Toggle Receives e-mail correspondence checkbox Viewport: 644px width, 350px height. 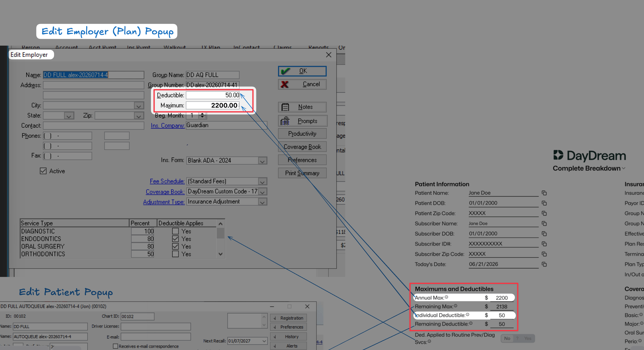[x=115, y=346]
